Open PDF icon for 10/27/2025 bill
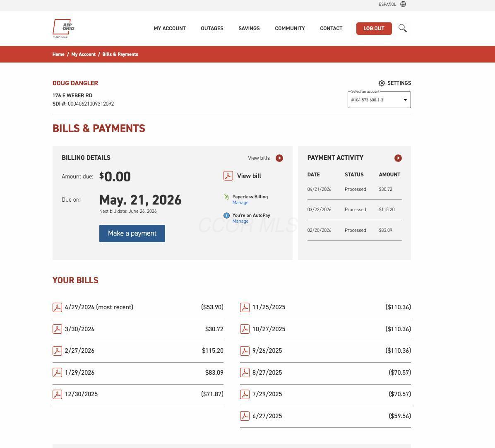 click(245, 329)
